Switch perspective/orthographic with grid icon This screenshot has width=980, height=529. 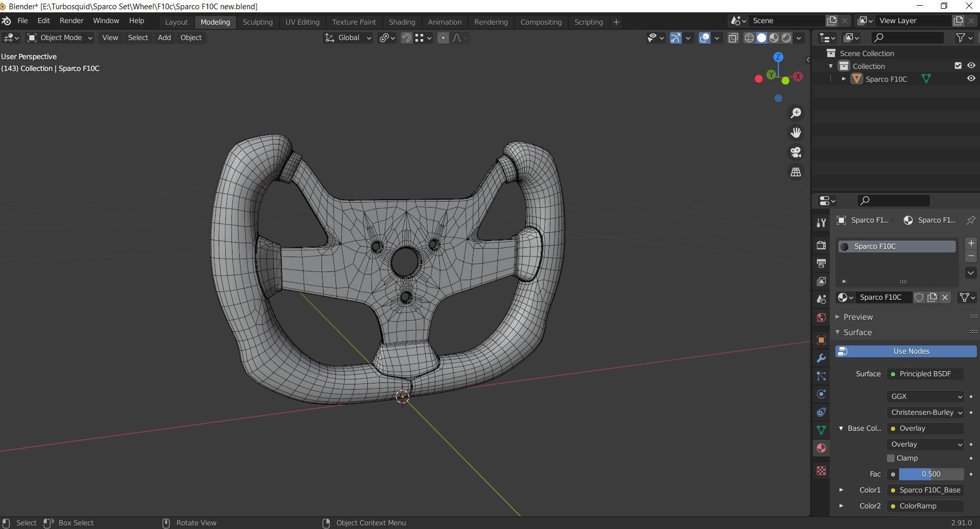[x=796, y=172]
